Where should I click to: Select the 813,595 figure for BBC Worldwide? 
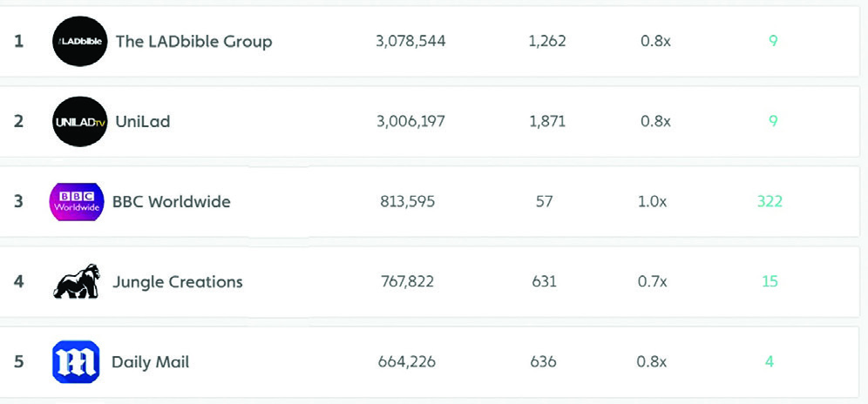[407, 202]
